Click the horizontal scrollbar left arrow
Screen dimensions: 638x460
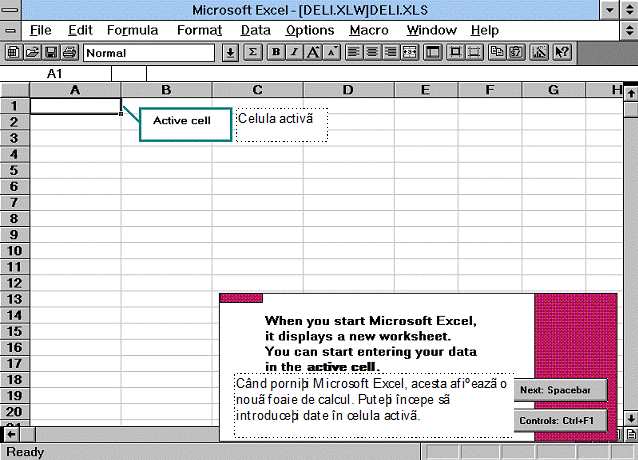coord(11,434)
